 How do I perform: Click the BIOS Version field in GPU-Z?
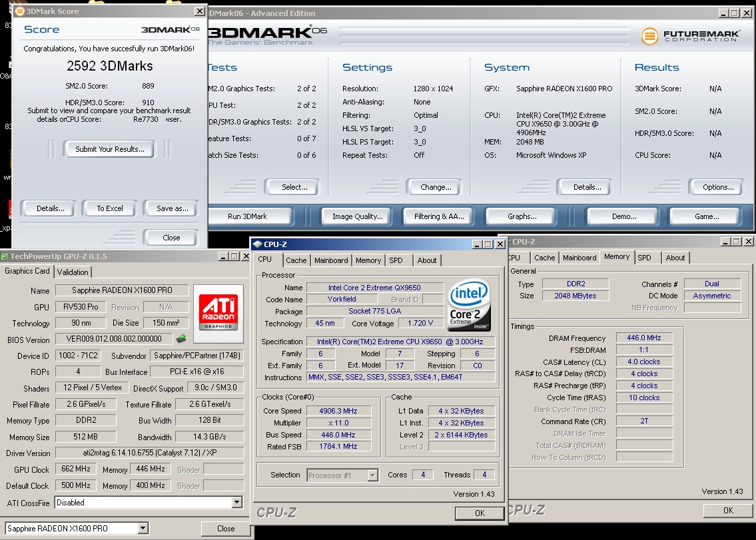(114, 339)
